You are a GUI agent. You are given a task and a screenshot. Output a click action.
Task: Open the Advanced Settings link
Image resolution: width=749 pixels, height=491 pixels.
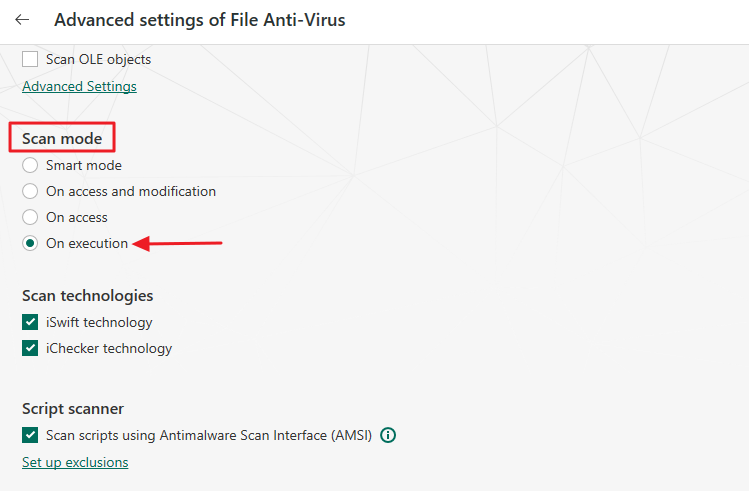pos(79,86)
